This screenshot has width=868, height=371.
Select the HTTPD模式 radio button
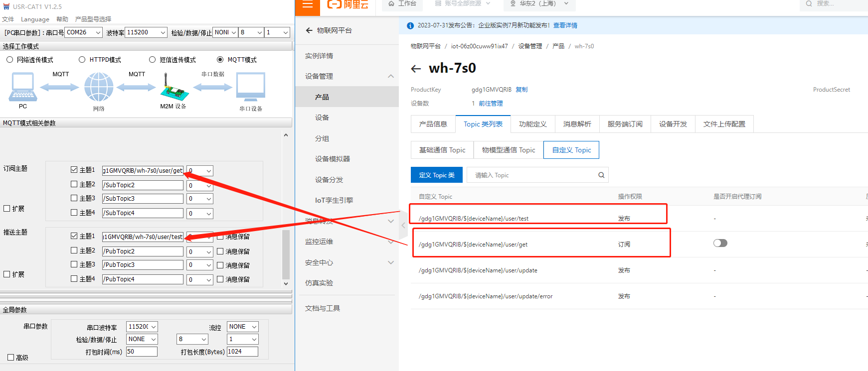pos(82,60)
